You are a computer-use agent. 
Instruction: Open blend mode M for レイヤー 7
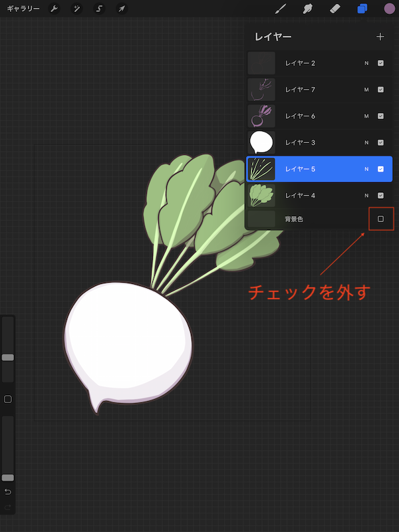tap(366, 89)
